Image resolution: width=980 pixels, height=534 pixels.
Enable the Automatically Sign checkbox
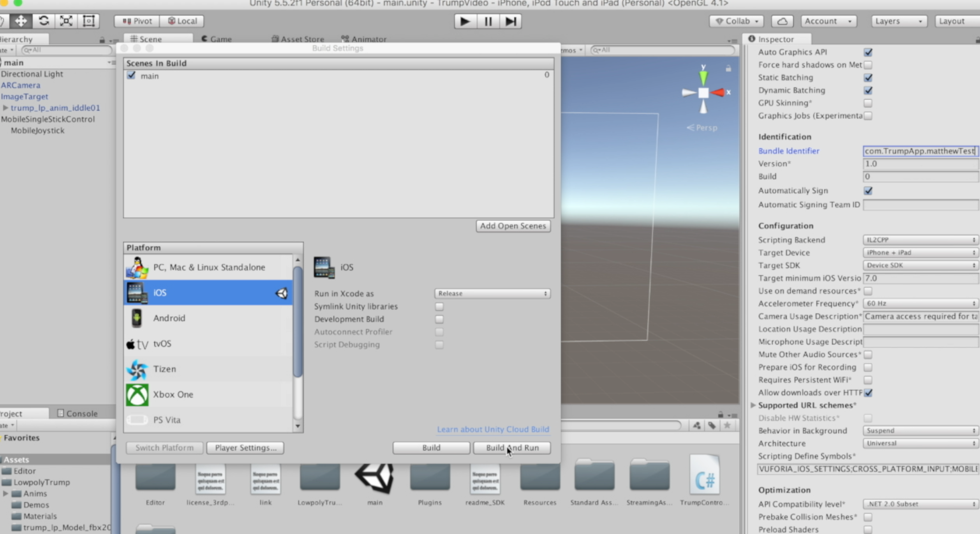(868, 191)
